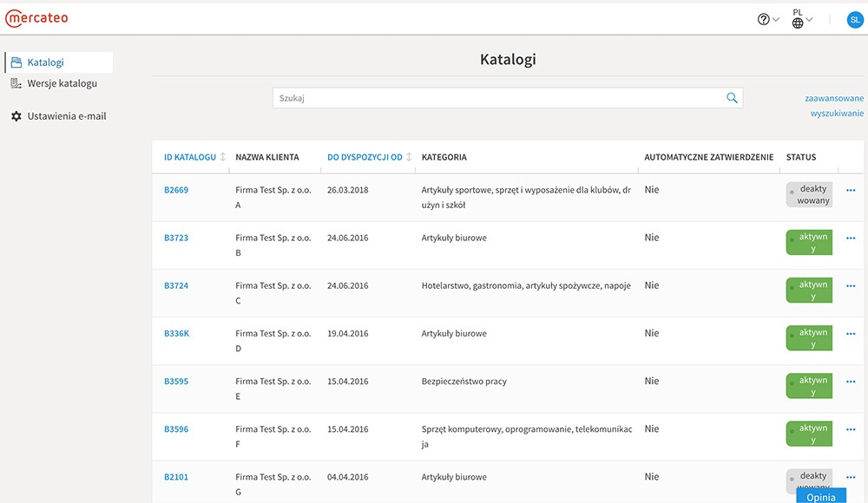Open three-dots menu for row B3595
The width and height of the screenshot is (868, 503).
point(851,382)
